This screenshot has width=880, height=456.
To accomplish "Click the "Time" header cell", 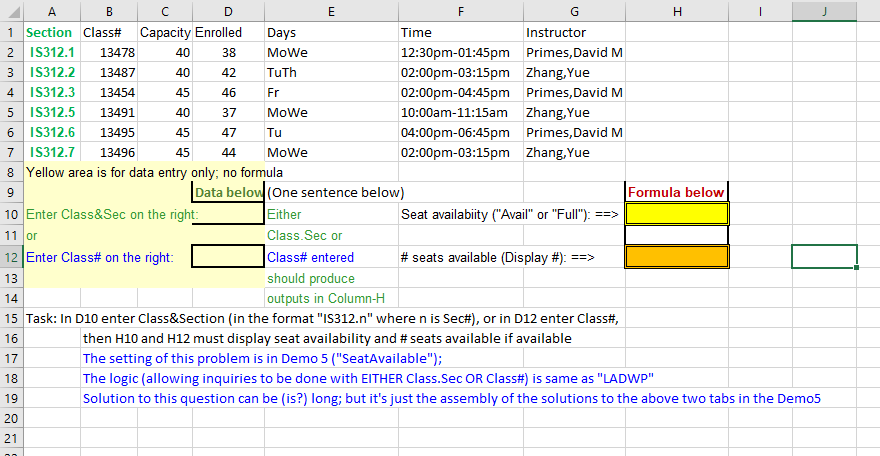I will [x=461, y=32].
